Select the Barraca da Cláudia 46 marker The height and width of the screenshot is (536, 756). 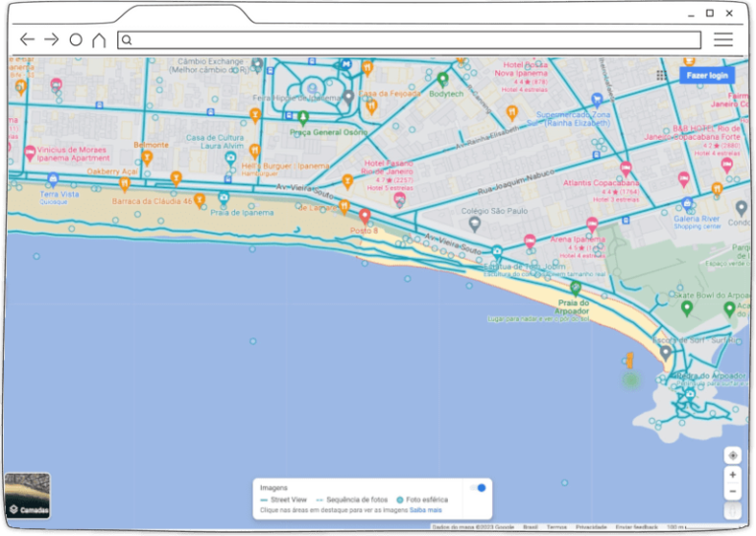coord(199,200)
